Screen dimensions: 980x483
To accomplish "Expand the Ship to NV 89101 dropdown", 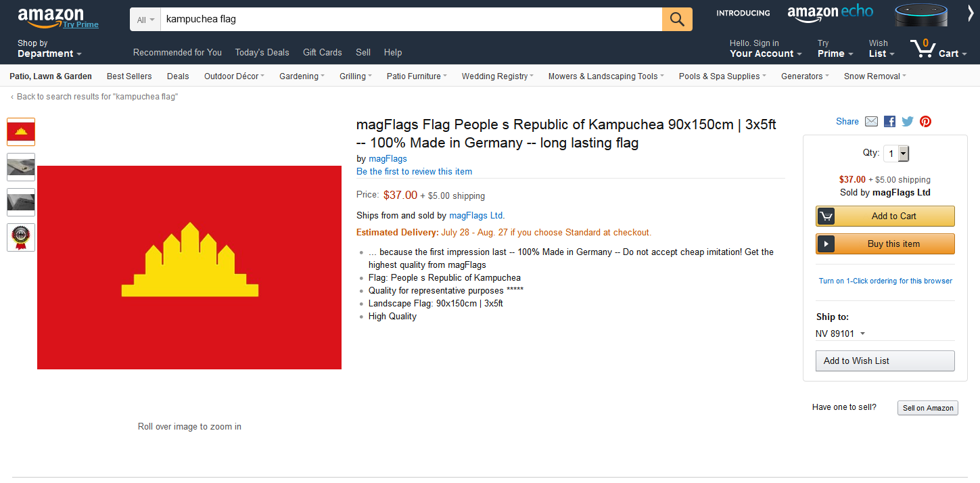I will pyautogui.click(x=841, y=333).
